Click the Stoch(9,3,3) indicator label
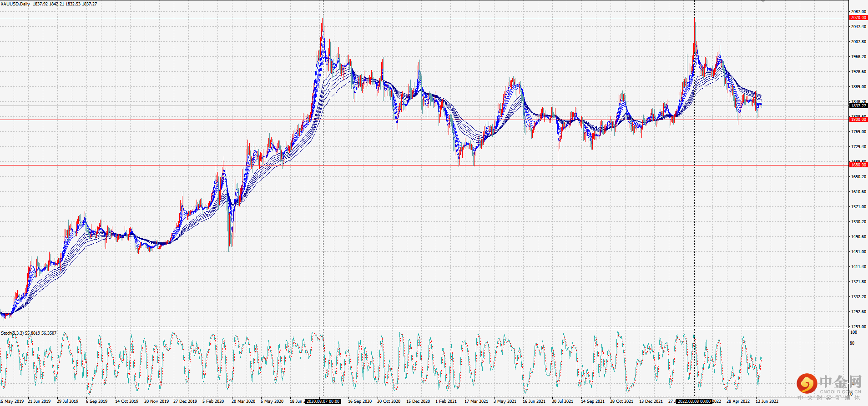The width and height of the screenshot is (868, 406). pyautogui.click(x=12, y=333)
